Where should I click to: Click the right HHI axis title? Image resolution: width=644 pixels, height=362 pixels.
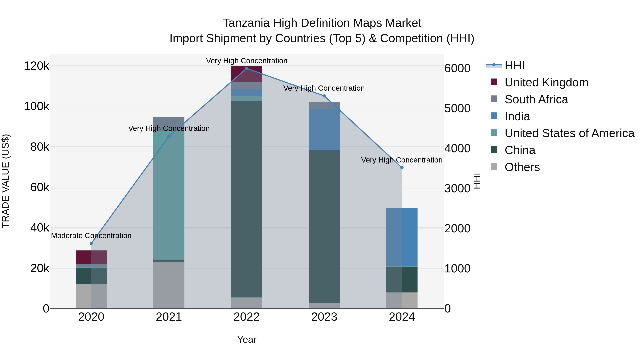[x=477, y=181]
